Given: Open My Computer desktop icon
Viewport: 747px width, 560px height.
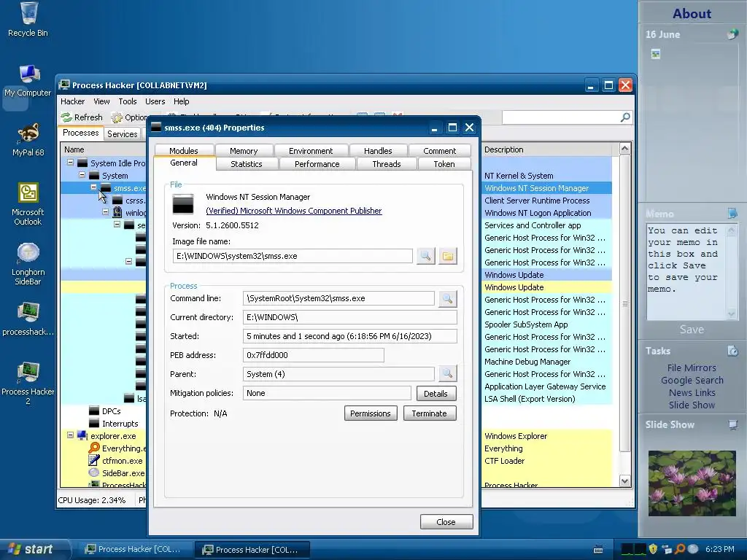Looking at the screenshot, I should [28, 80].
